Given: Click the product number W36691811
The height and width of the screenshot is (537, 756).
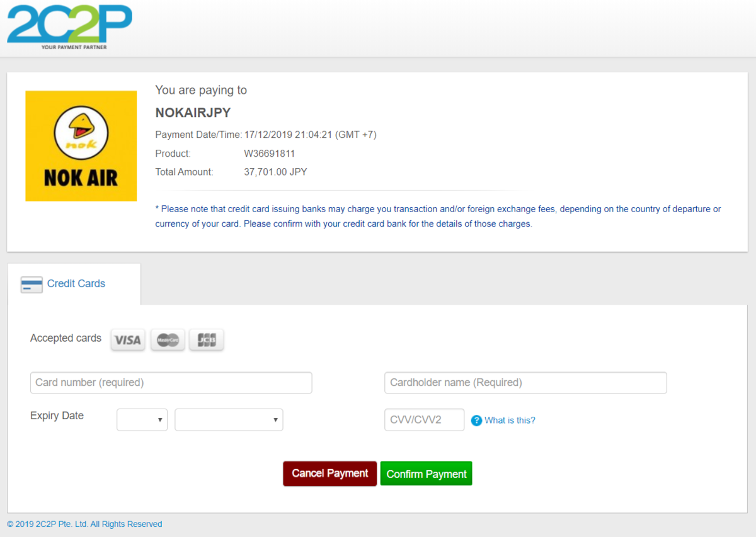Looking at the screenshot, I should coord(270,154).
